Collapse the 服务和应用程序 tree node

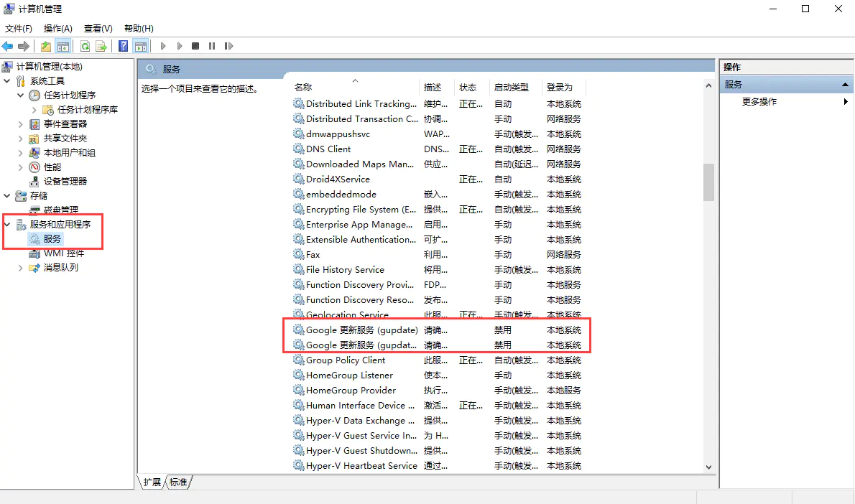tap(7, 224)
